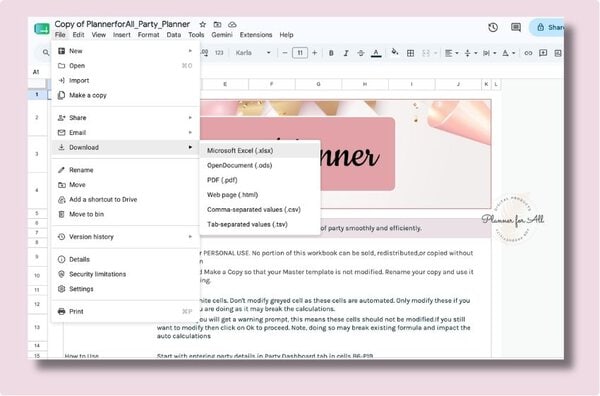Select Add a shortcut to Drive
Viewport: 600px width, 396px height.
click(125, 199)
